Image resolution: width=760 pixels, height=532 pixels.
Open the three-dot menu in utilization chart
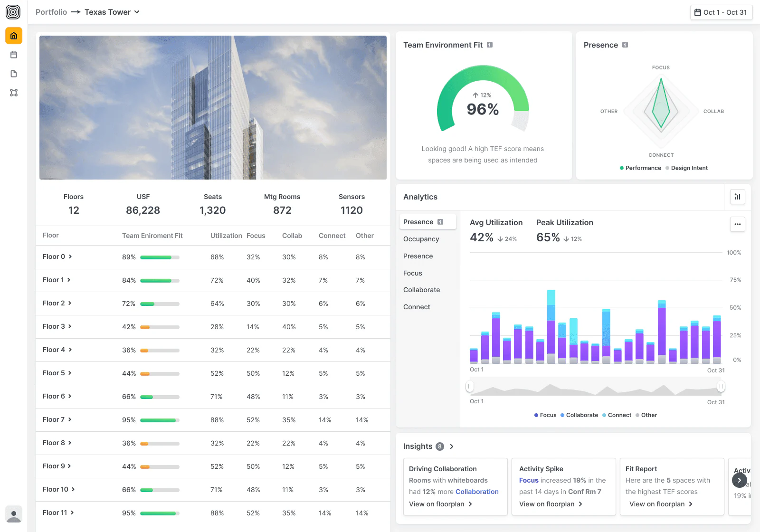point(738,224)
